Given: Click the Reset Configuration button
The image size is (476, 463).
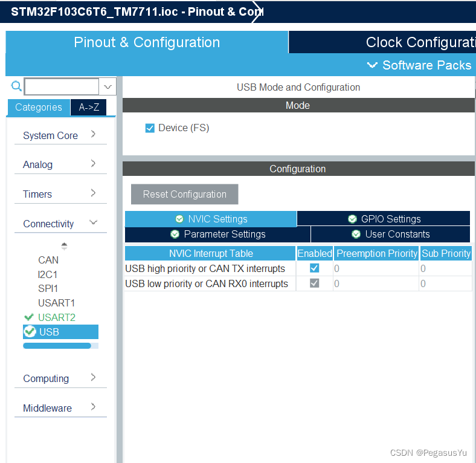Looking at the screenshot, I should point(185,194).
